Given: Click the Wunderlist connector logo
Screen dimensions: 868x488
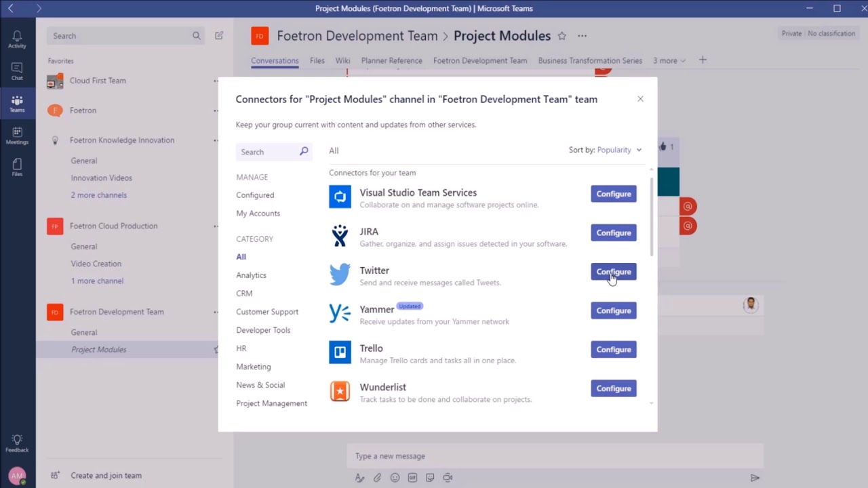Looking at the screenshot, I should [x=340, y=391].
